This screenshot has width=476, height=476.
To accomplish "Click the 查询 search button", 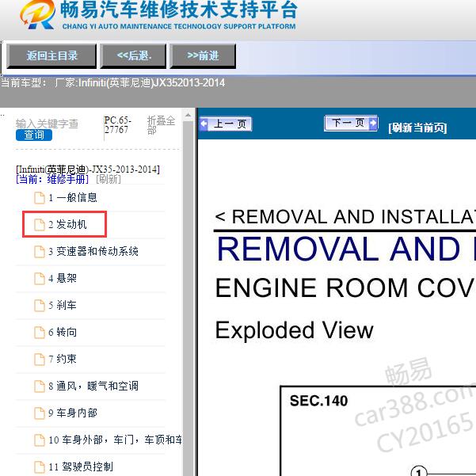I will [x=34, y=135].
